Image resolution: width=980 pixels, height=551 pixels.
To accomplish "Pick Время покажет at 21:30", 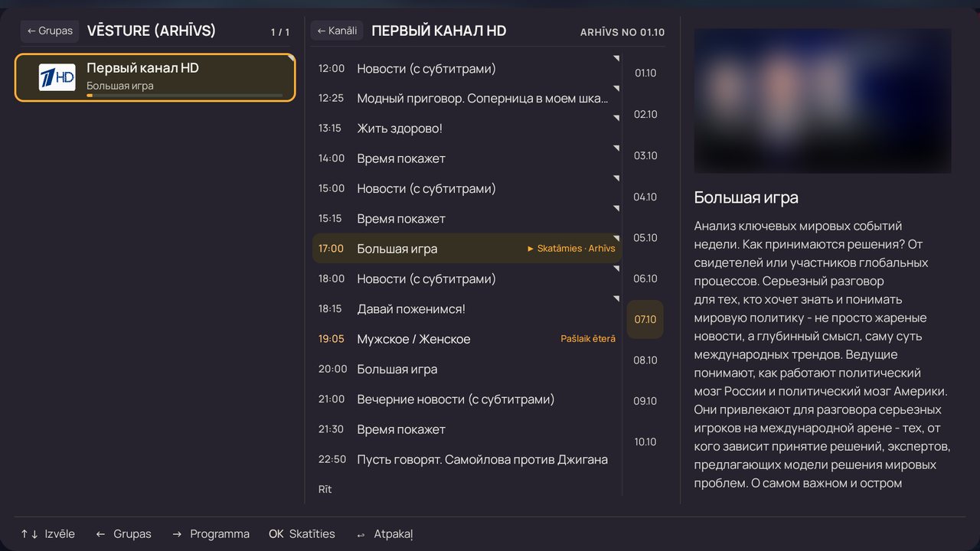I will (467, 429).
